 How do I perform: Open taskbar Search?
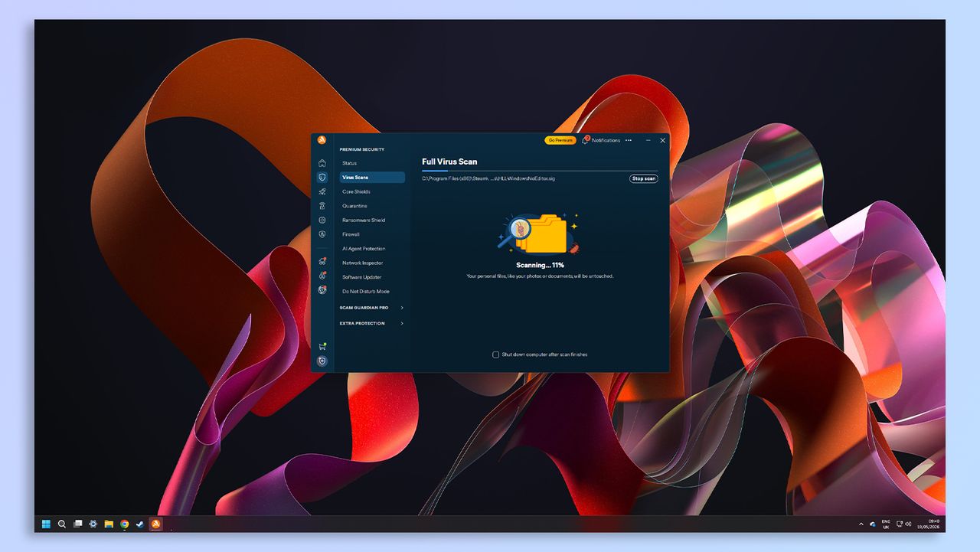click(62, 524)
